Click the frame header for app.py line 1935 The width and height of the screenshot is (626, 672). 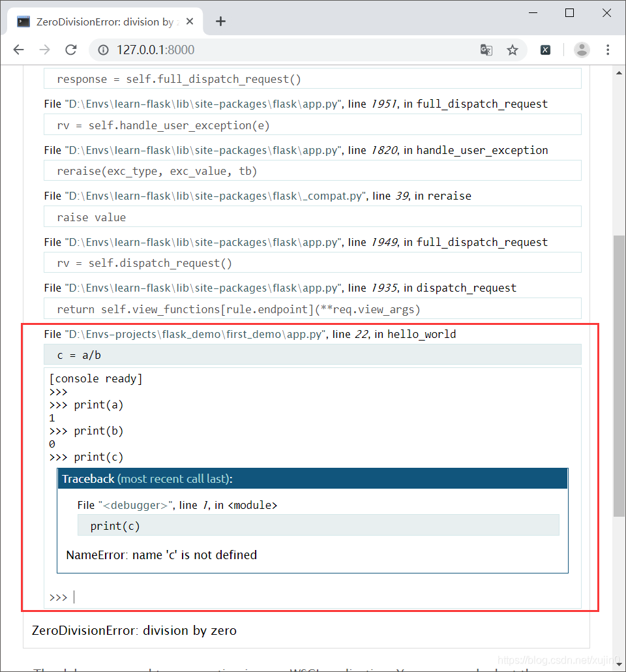(280, 288)
